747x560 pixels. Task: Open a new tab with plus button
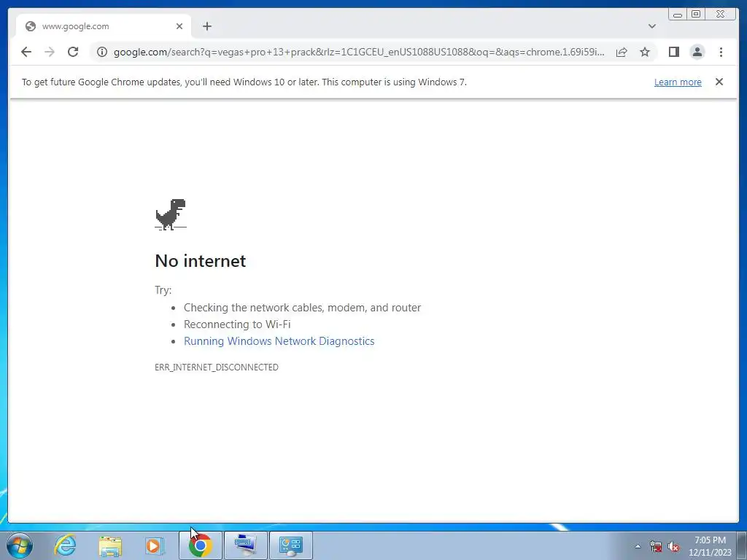click(x=206, y=26)
